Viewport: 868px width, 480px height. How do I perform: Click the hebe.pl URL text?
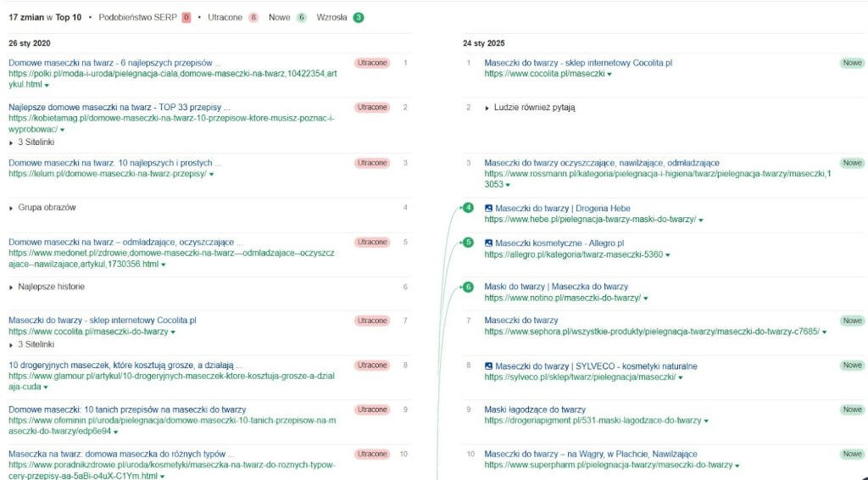[590, 220]
